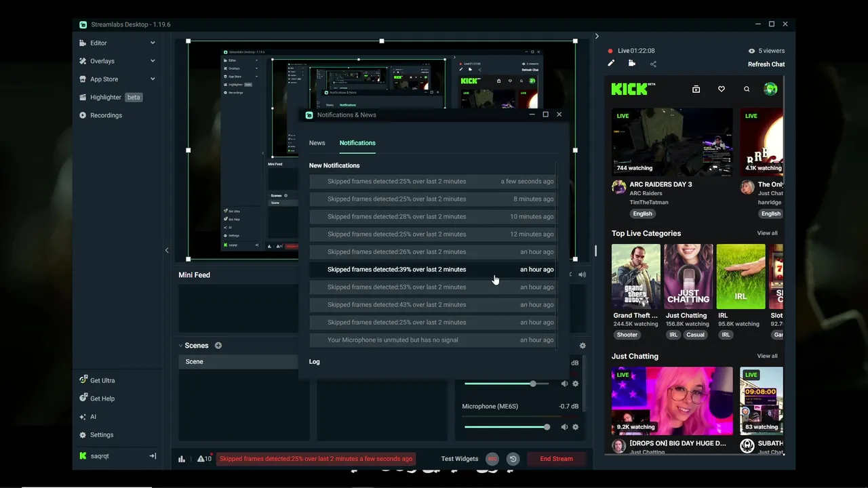Select the 28% skipped frames notification
Screen dimensions: 868x488
tap(433, 216)
